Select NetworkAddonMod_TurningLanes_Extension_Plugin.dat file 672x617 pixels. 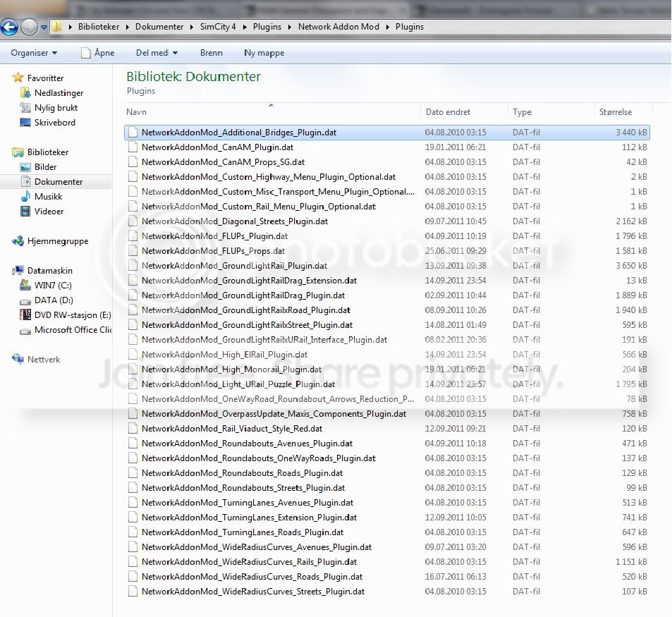(387, 517)
